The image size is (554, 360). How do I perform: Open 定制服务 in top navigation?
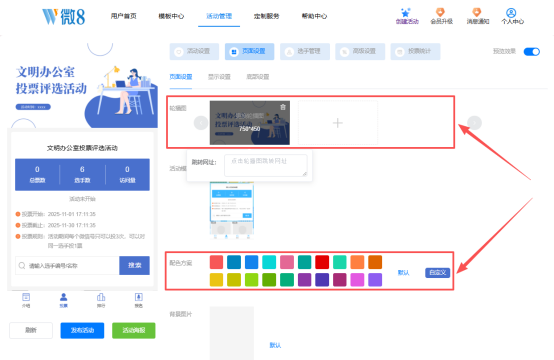(x=266, y=16)
